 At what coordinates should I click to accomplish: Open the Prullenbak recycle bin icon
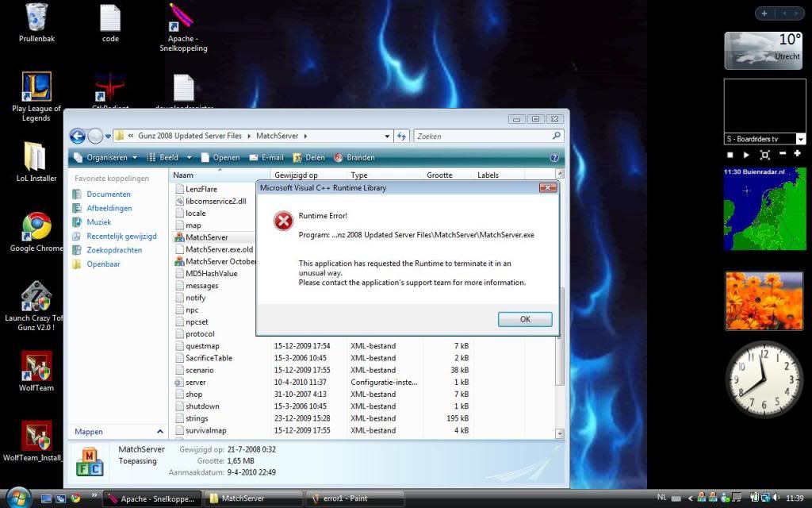[36, 17]
